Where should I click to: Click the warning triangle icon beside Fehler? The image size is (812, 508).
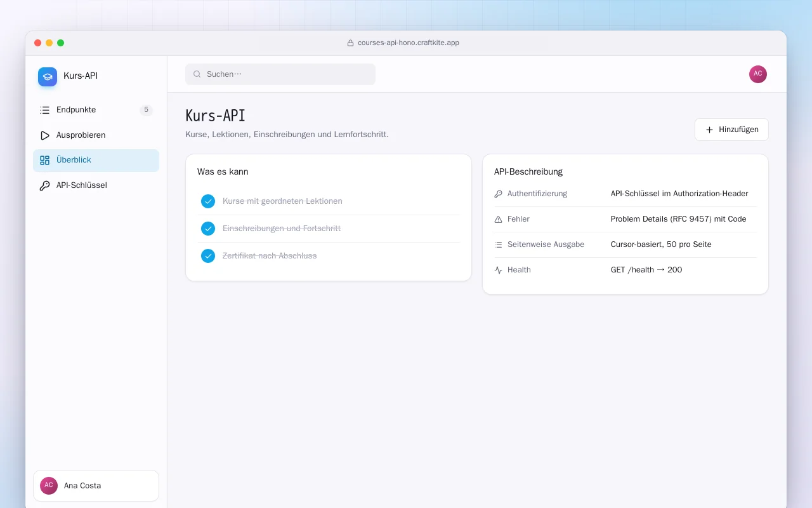tap(498, 219)
